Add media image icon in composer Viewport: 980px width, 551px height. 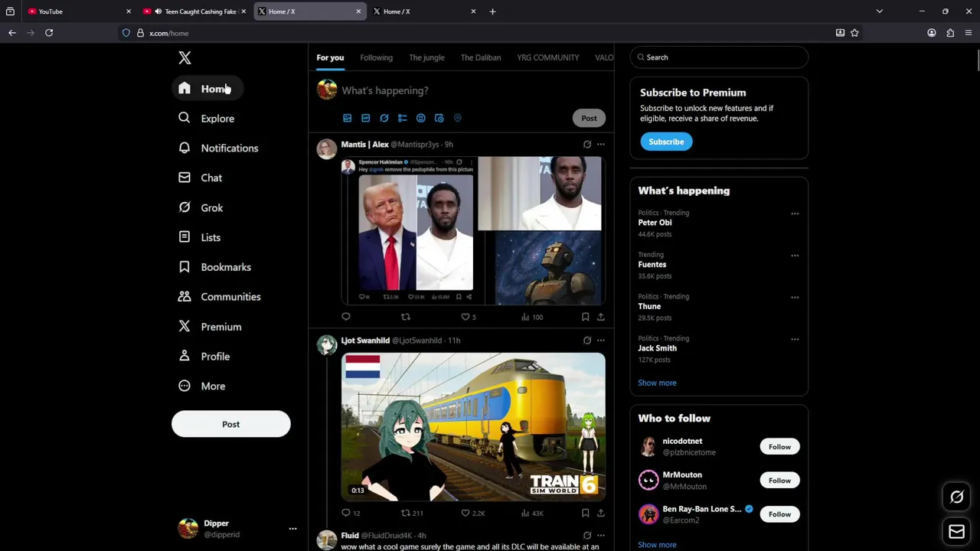347,118
